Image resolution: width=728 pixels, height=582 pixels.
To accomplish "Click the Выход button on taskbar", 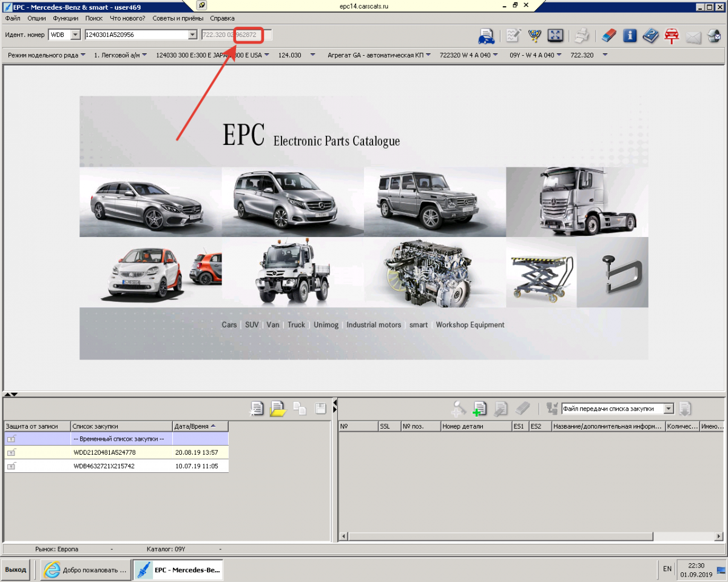I will pos(16,570).
